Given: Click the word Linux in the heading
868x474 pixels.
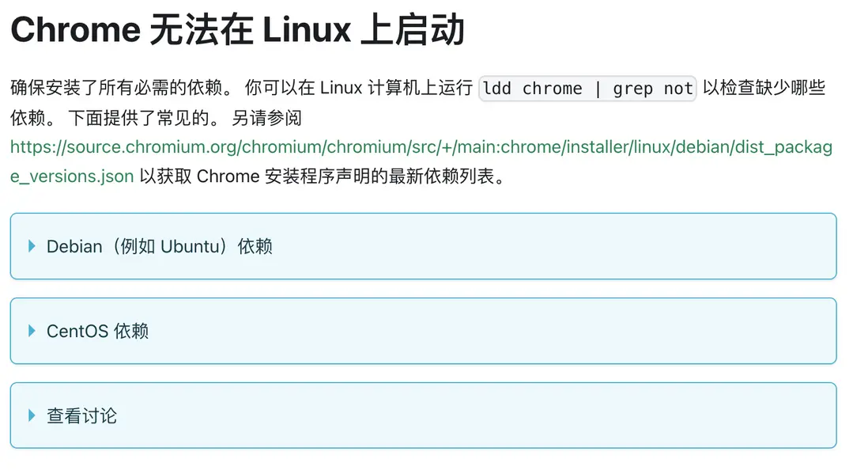Looking at the screenshot, I should point(306,32).
